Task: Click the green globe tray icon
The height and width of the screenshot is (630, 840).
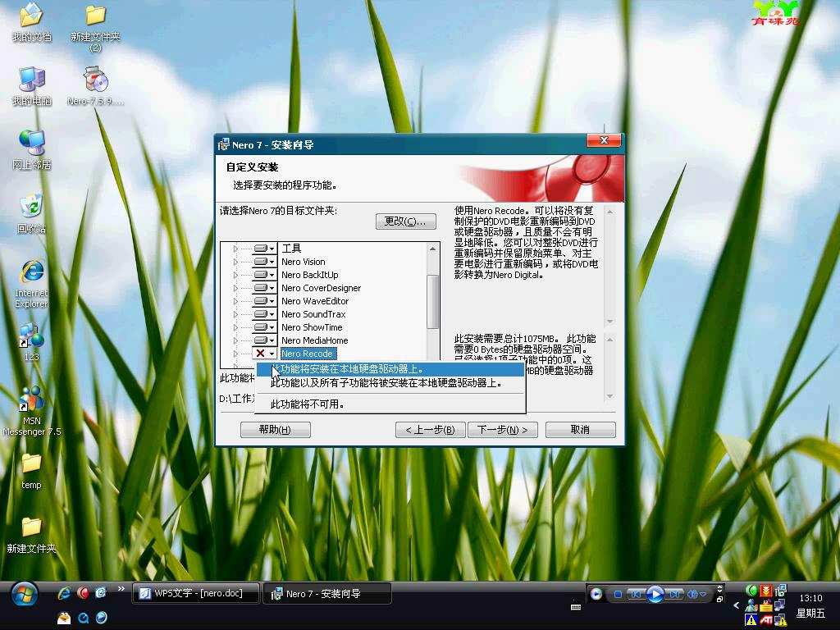Action: (x=751, y=591)
